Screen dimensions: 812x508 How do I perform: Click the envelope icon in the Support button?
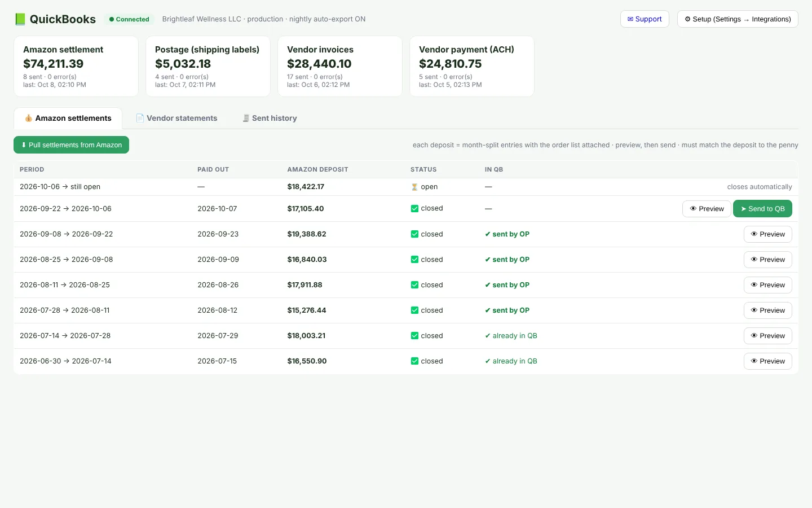(x=630, y=19)
